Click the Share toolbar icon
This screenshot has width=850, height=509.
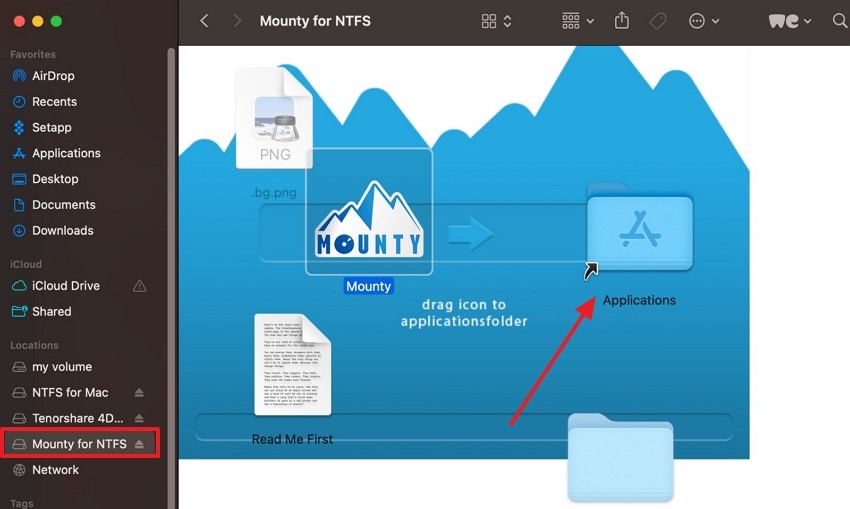click(x=622, y=21)
